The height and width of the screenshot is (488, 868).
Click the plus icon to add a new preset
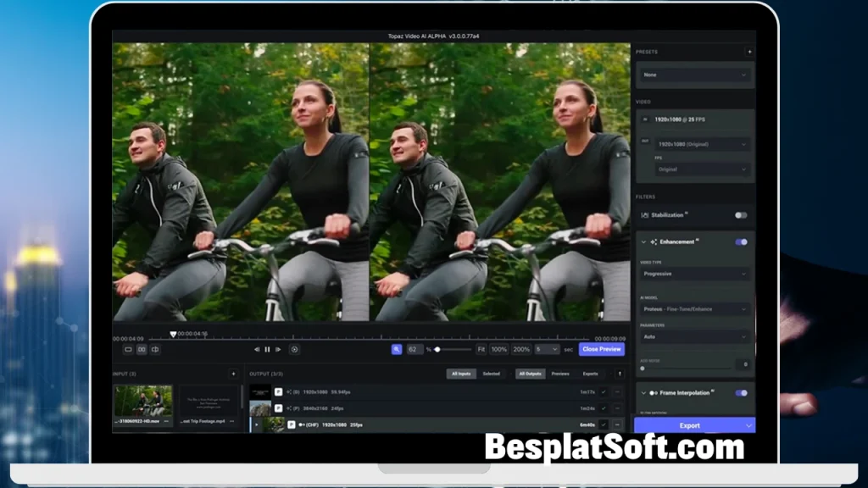pyautogui.click(x=748, y=52)
